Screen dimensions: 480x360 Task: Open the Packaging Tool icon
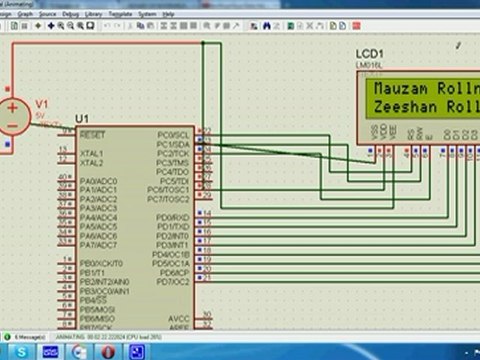coord(226,26)
